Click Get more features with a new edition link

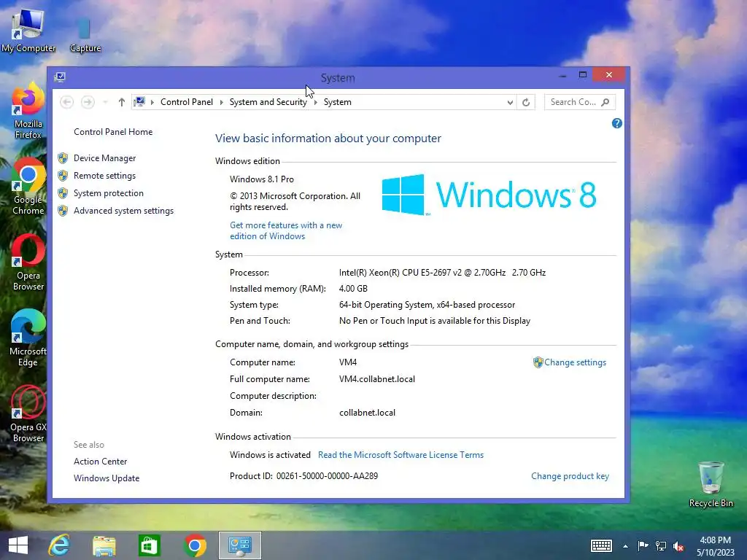(286, 230)
